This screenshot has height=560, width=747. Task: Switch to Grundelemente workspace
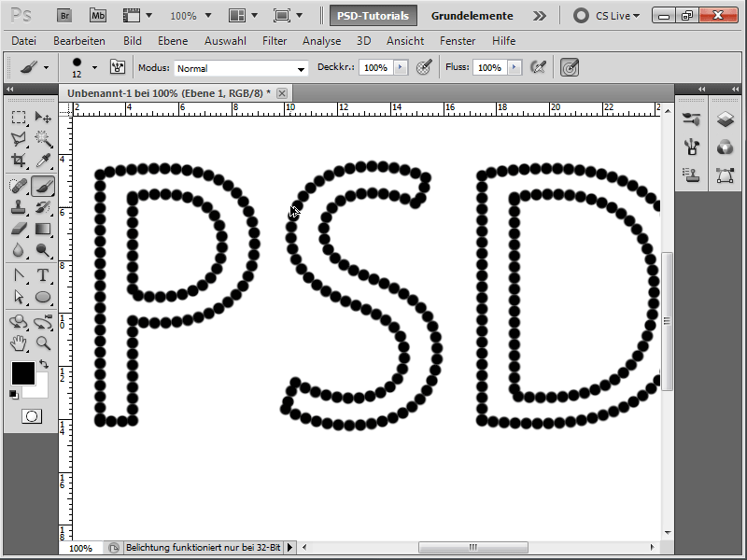pos(472,16)
